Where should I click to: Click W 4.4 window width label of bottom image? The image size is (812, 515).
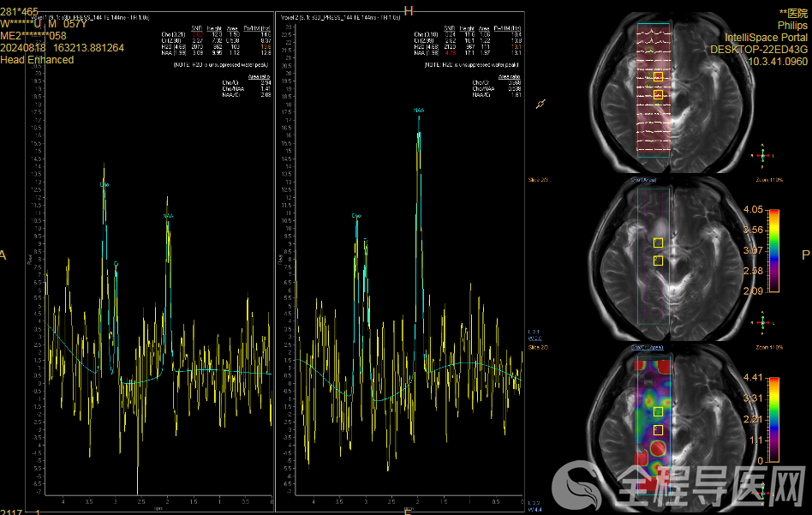(534, 510)
